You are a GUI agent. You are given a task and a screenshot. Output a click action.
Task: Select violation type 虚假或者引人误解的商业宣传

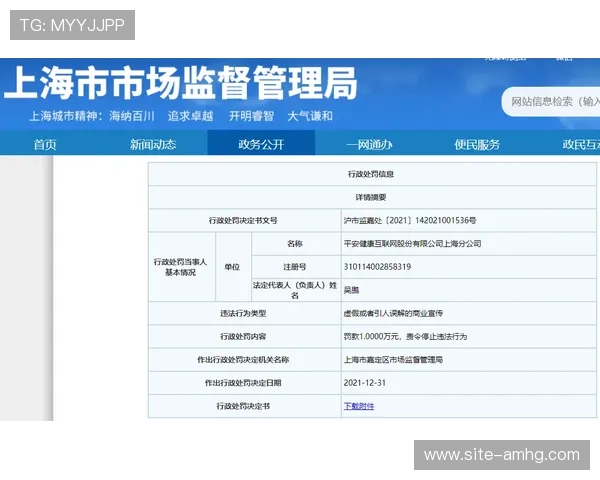(393, 313)
